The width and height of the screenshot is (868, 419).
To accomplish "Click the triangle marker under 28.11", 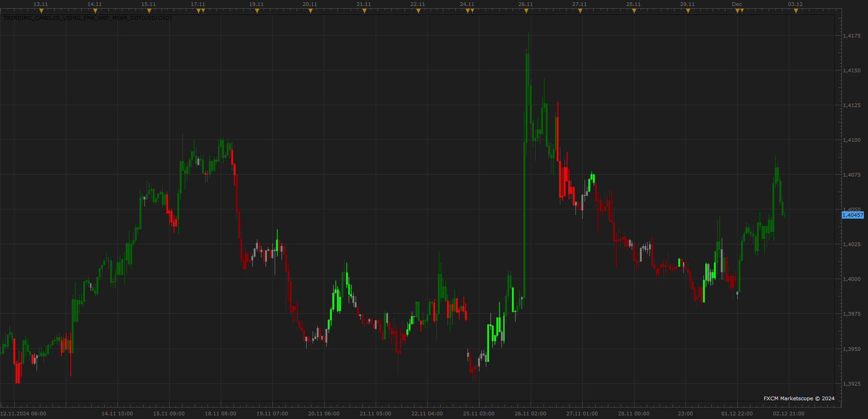I will [634, 11].
